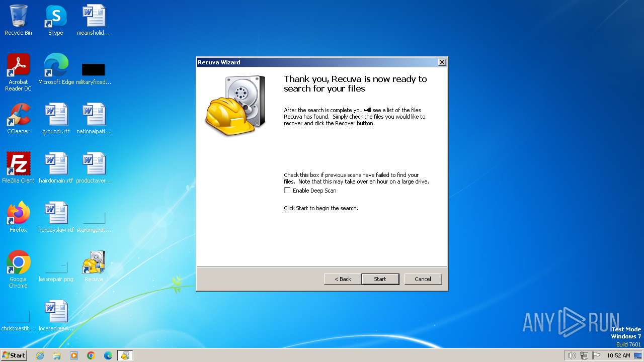Open Internet Explorer from taskbar
The height and width of the screenshot is (362, 644).
(x=40, y=355)
